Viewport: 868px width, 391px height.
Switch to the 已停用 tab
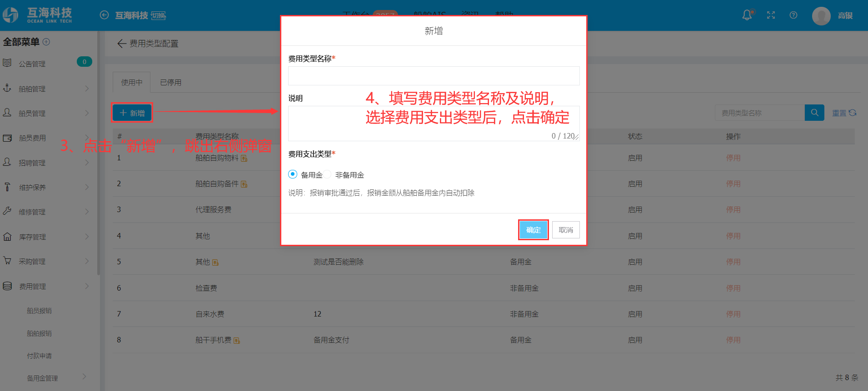(x=171, y=82)
